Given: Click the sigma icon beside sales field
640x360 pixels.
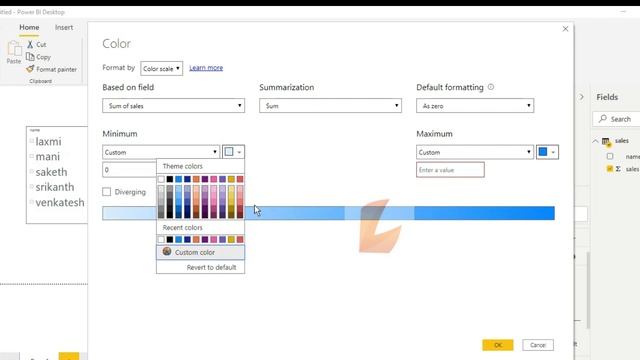Looking at the screenshot, I should (618, 169).
